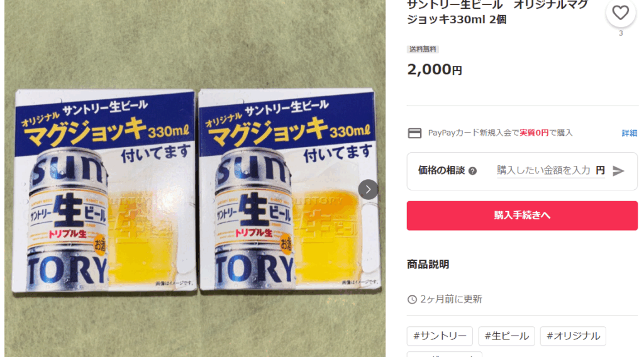This screenshot has width=644, height=357.
Task: Click the heart favorite icon
Action: pyautogui.click(x=620, y=13)
